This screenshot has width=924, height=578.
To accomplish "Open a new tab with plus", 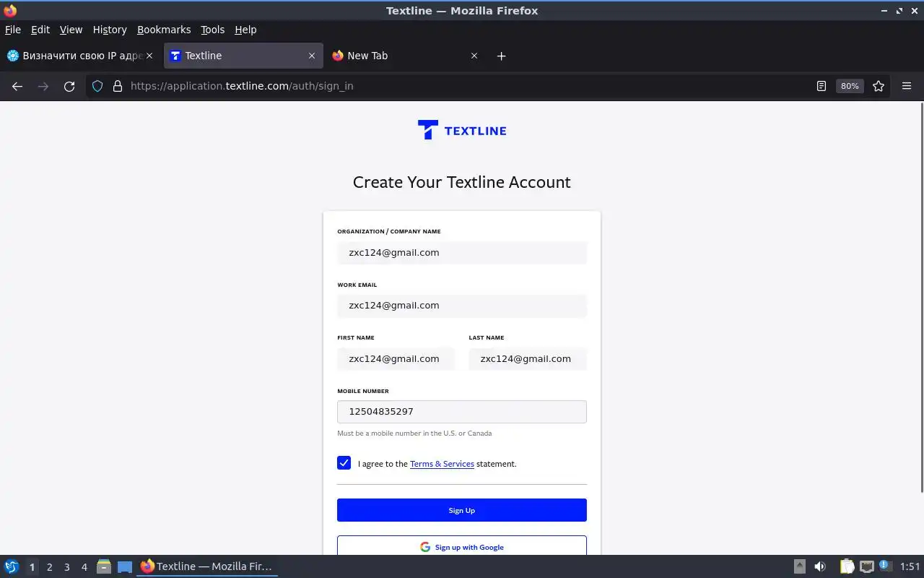I will [502, 56].
